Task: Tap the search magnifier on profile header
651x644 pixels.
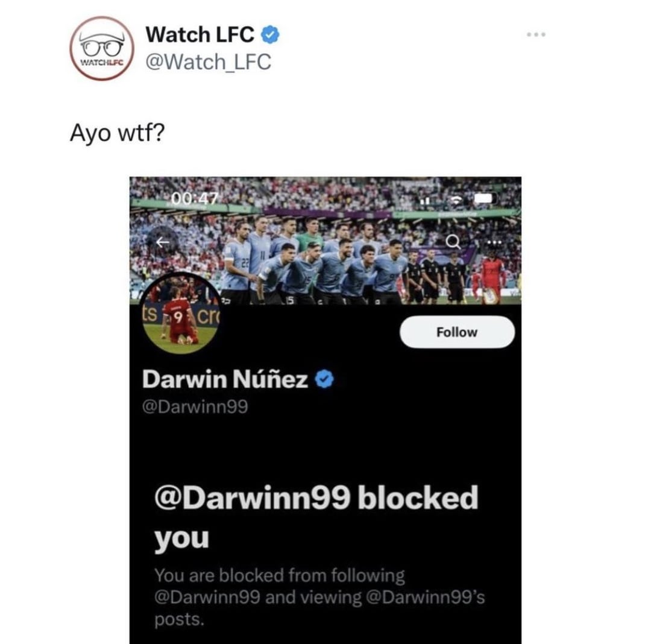Action: pyautogui.click(x=453, y=241)
